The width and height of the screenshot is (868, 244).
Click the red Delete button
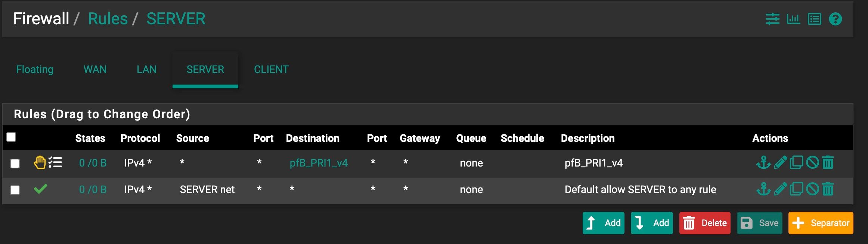[x=705, y=223]
